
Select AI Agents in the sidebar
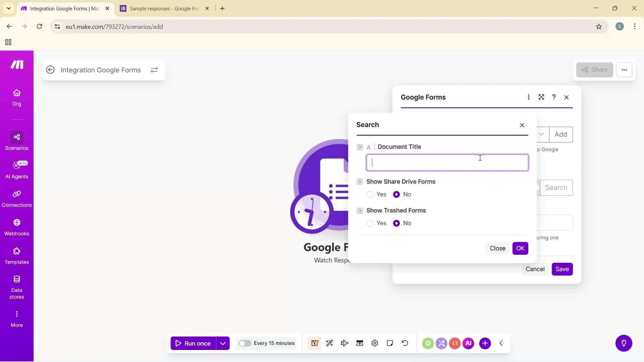click(16, 170)
